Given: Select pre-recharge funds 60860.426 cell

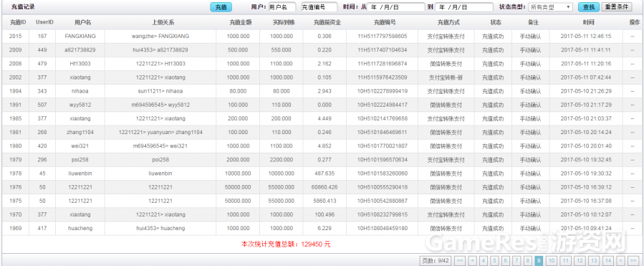Looking at the screenshot, I should click(x=325, y=187).
